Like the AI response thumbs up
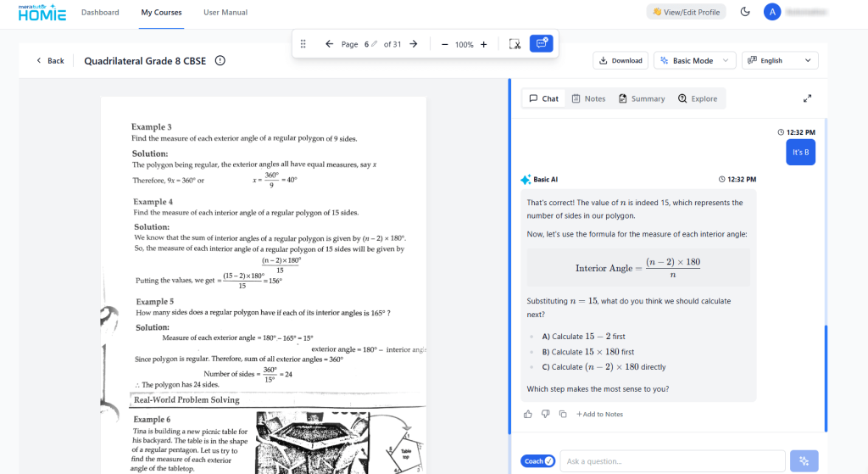 point(527,414)
